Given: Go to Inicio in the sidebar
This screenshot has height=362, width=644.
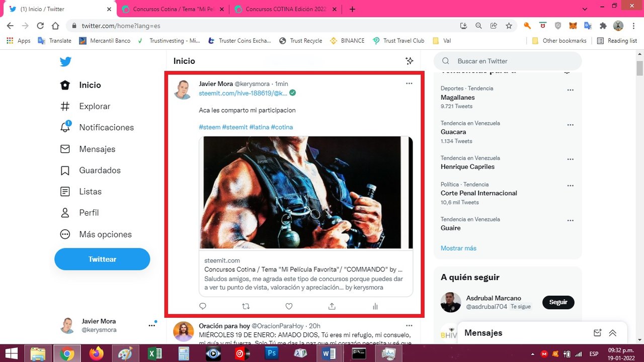Looking at the screenshot, I should (x=80, y=85).
